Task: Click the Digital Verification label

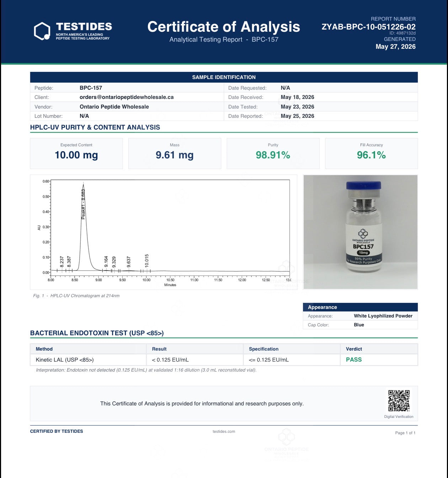Action: 399,417
